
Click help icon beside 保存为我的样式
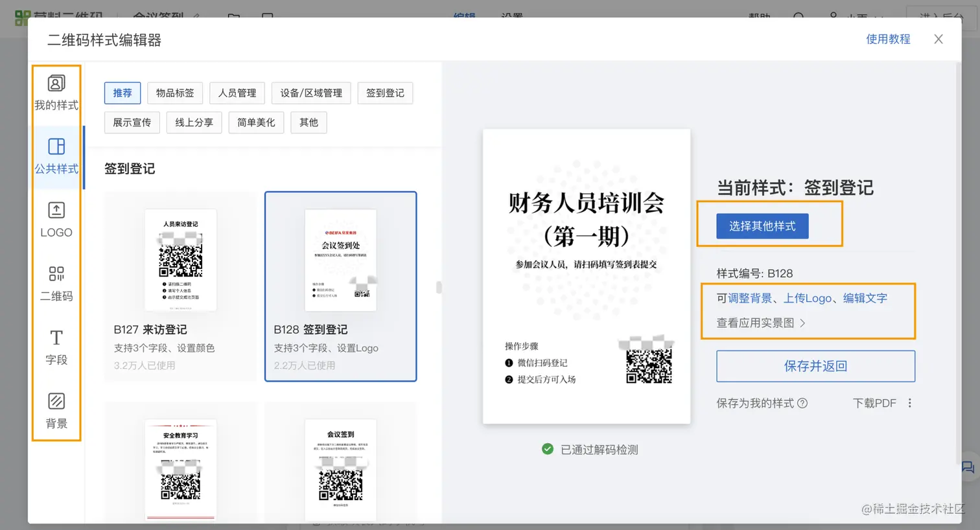pos(802,403)
